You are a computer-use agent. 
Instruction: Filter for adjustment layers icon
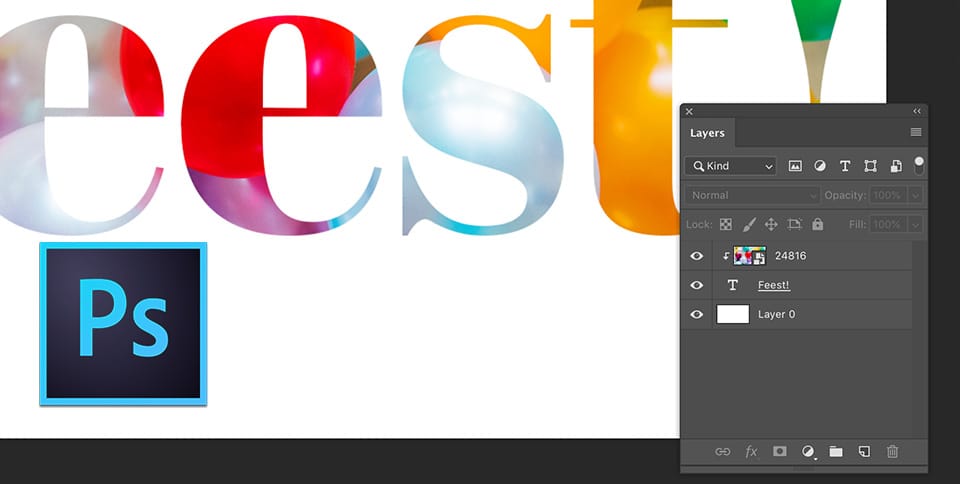(x=820, y=166)
